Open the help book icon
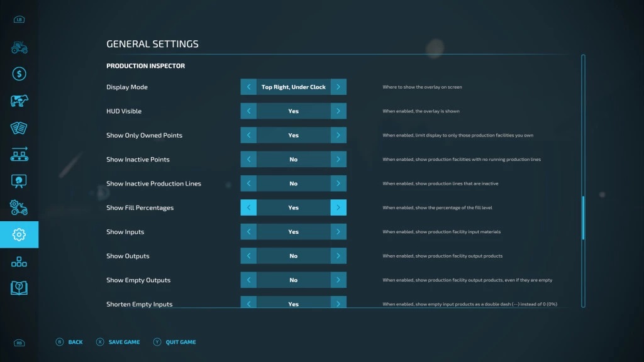This screenshot has height=362, width=644. (x=19, y=288)
